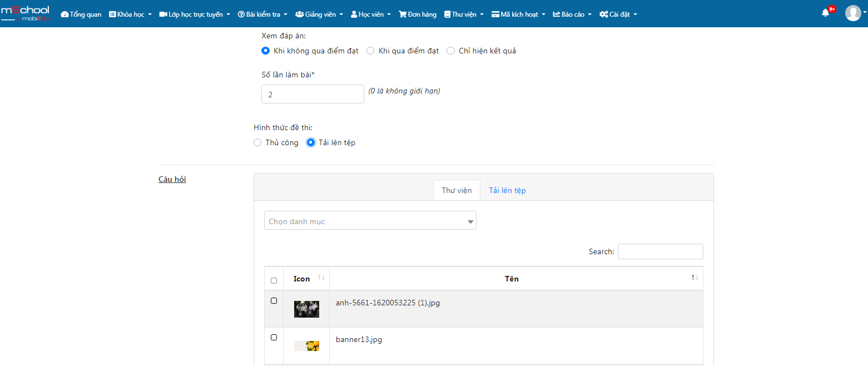Expand the Bài kiểm tra menu
This screenshot has width=868, height=366.
coord(262,14)
